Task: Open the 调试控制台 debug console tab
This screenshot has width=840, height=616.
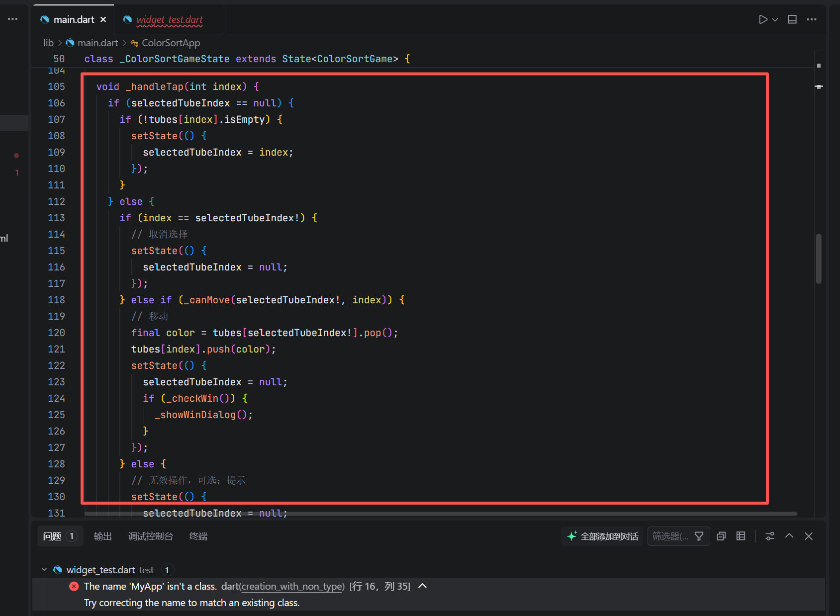Action: 151,536
